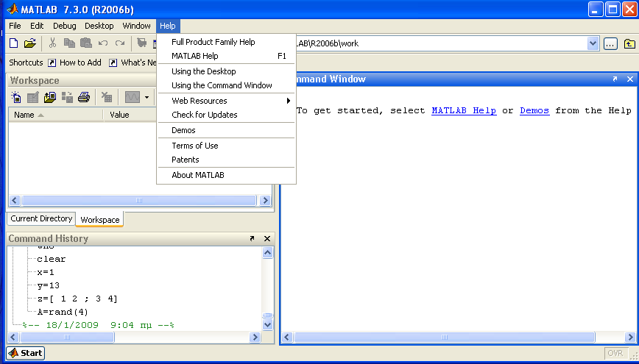639x364 pixels.
Task: Choose About MATLAB
Action: (x=225, y=175)
